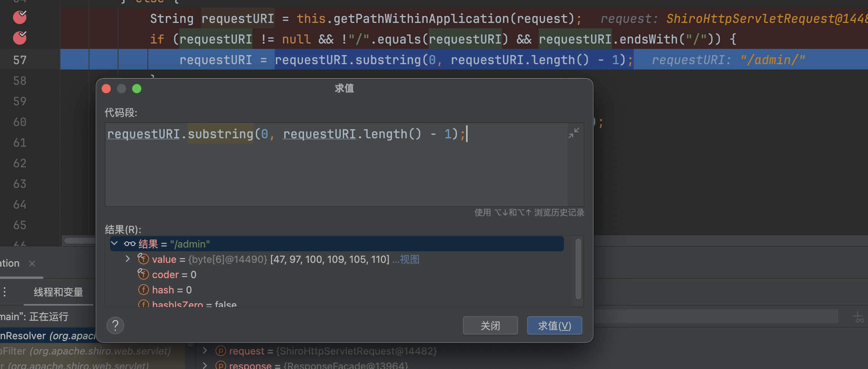Click the add watch icon at far right

click(858, 317)
